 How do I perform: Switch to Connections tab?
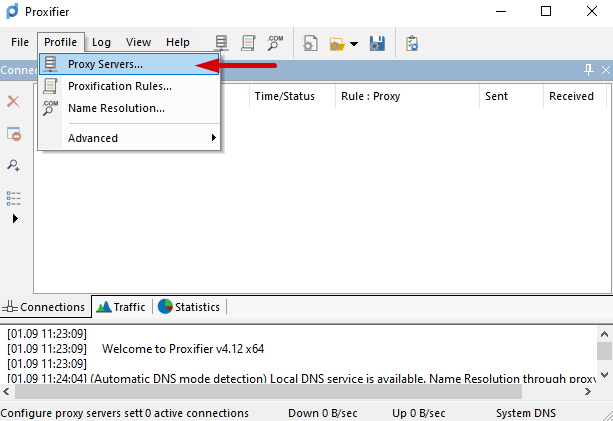pos(44,307)
